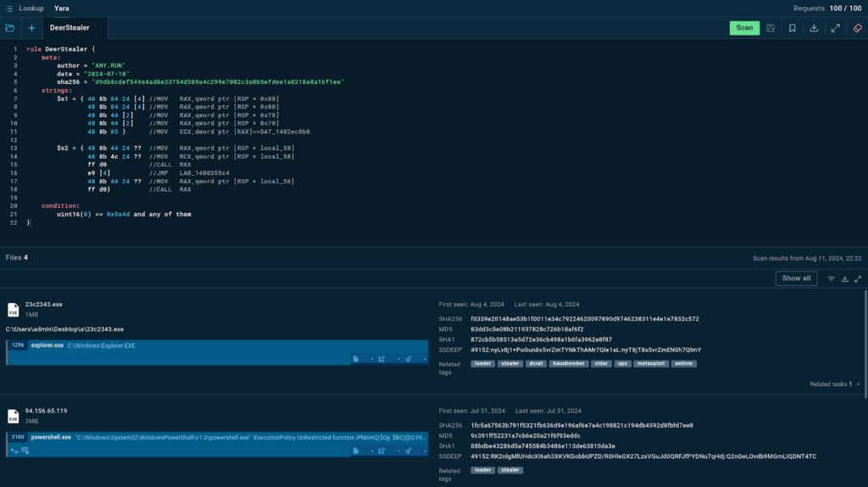Click the green Scan button
The image size is (868, 487).
[x=744, y=28]
